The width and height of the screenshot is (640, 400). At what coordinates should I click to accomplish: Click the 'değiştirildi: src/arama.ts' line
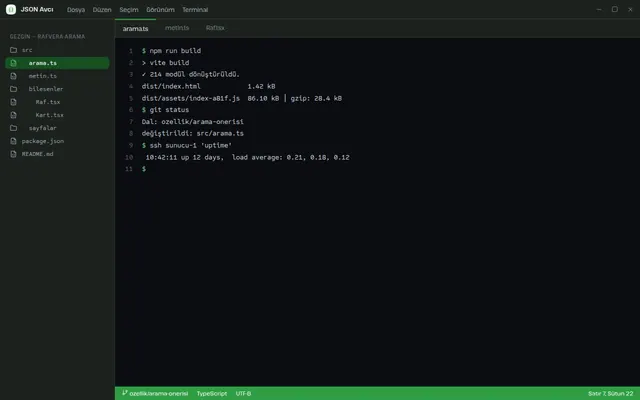coord(193,133)
